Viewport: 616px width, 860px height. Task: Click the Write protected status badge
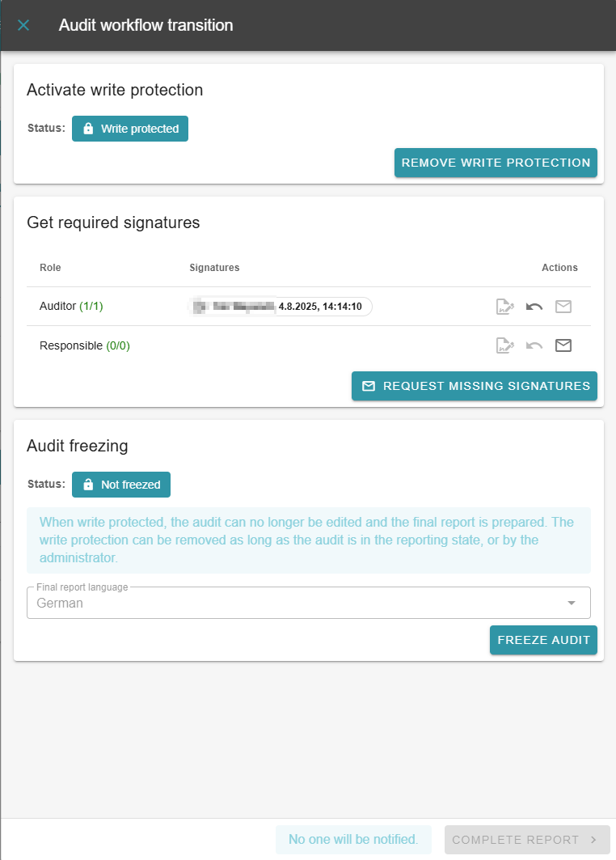pyautogui.click(x=130, y=129)
